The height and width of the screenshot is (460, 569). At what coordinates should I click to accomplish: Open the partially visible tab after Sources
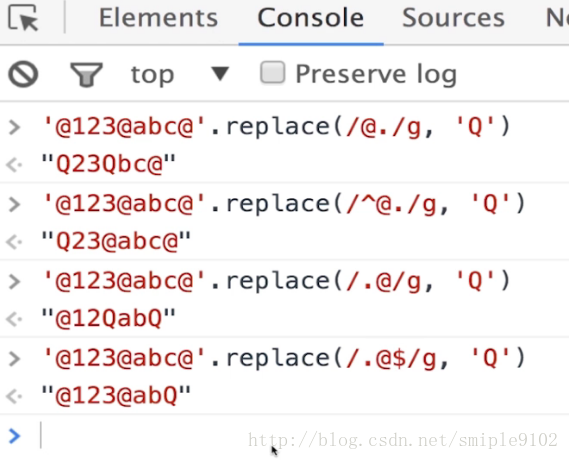[557, 18]
